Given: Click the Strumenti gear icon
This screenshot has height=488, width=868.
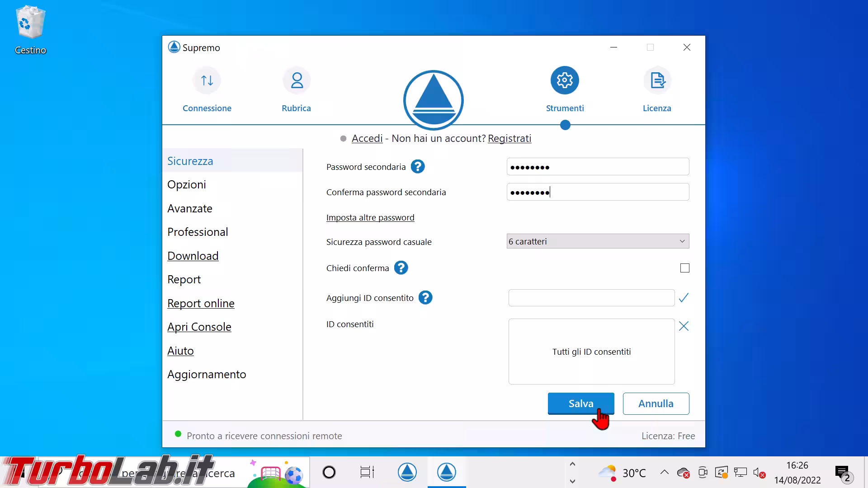Looking at the screenshot, I should 565,81.
